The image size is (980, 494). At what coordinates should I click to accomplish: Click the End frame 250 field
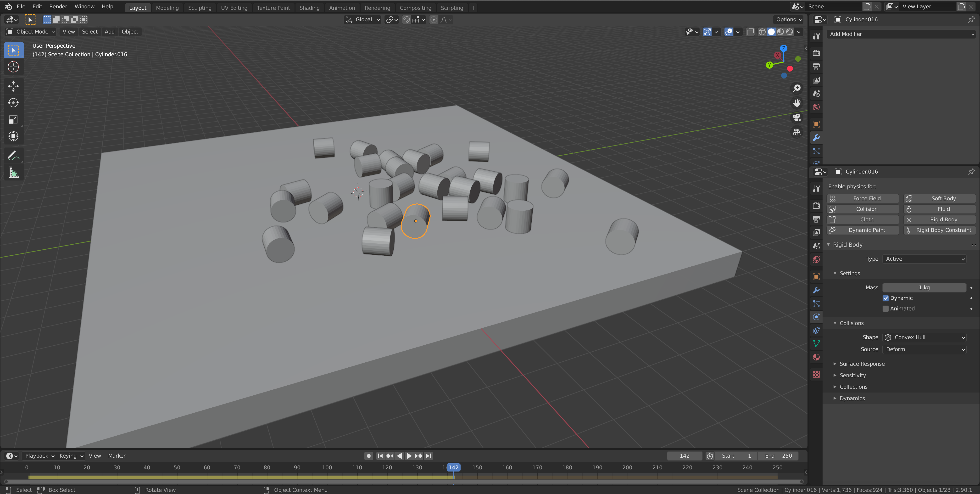coord(778,455)
